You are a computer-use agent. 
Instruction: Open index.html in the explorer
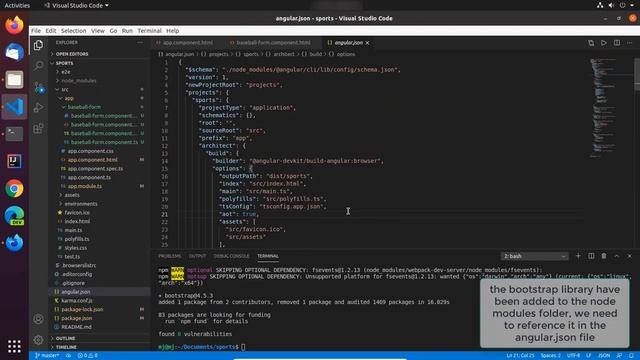pos(77,221)
